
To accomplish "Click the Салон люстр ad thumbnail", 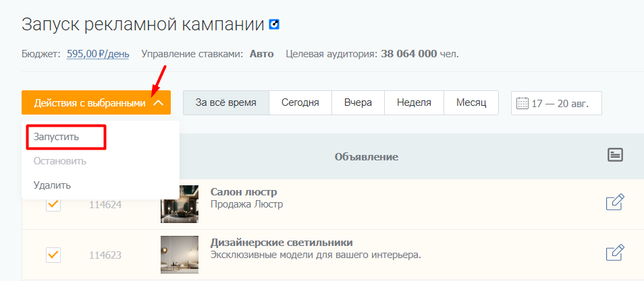I will tap(180, 204).
